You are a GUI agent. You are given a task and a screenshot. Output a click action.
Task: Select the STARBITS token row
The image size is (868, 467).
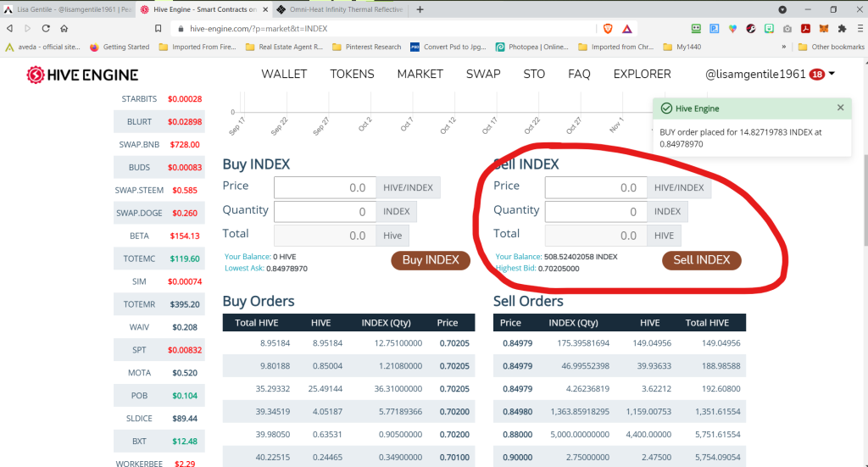click(x=159, y=98)
